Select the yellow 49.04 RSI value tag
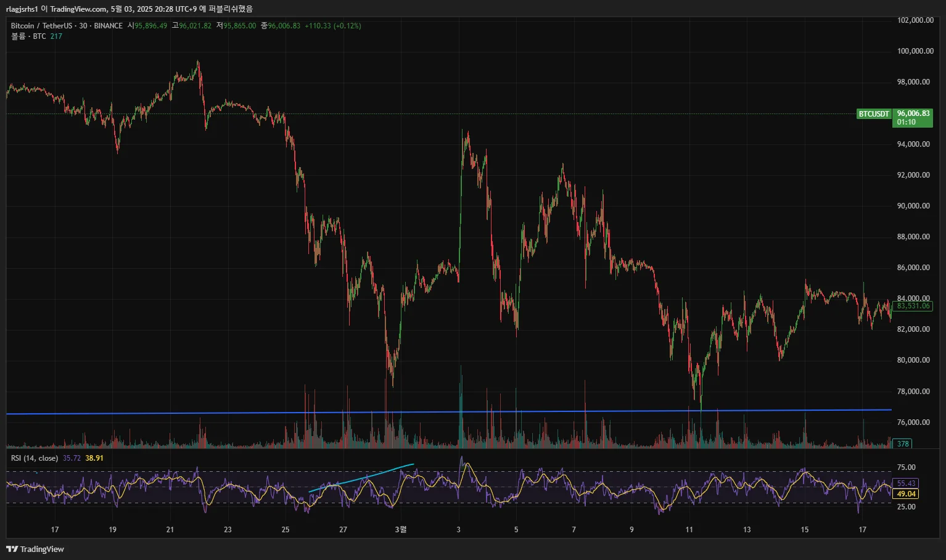The width and height of the screenshot is (946, 560). 905,494
